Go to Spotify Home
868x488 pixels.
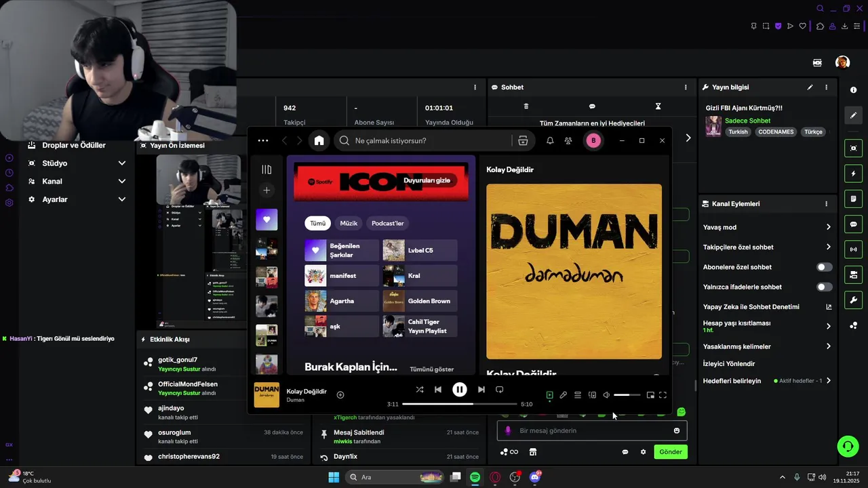[x=319, y=141]
